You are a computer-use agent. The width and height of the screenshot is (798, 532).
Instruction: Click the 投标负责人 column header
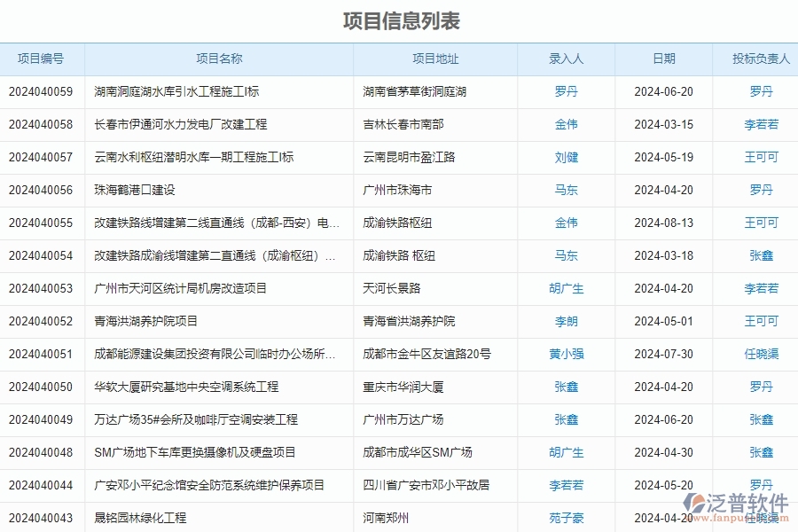[x=757, y=59]
